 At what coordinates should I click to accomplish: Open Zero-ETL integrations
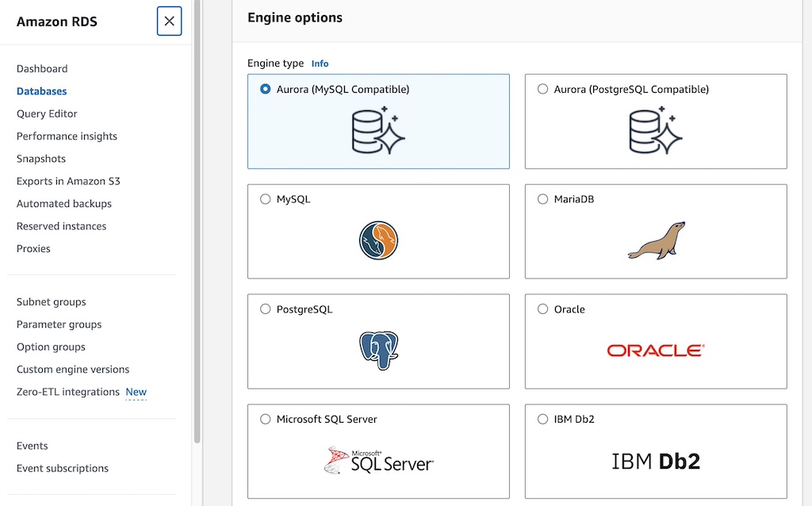pos(68,392)
